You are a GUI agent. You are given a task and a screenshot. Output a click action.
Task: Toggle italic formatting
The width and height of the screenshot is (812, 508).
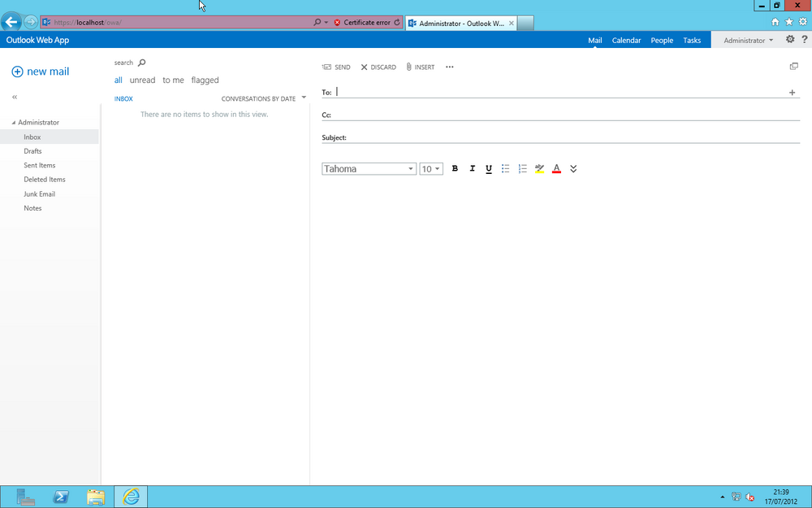(472, 168)
